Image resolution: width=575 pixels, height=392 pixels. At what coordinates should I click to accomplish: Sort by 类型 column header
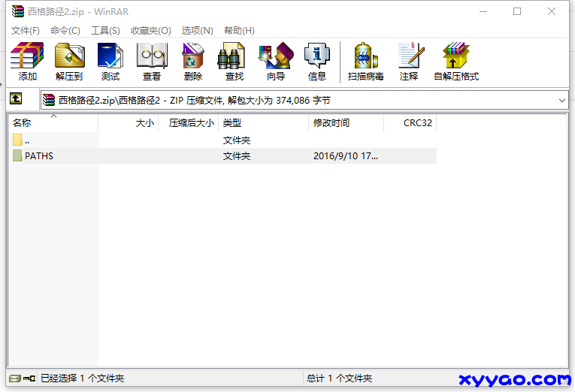(x=264, y=123)
